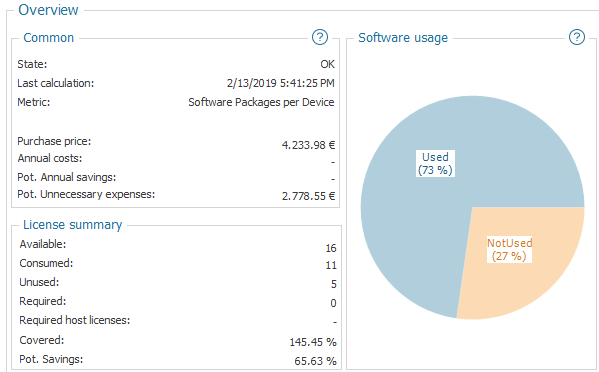
Task: Select the Unused licenses value 5
Action: point(333,284)
